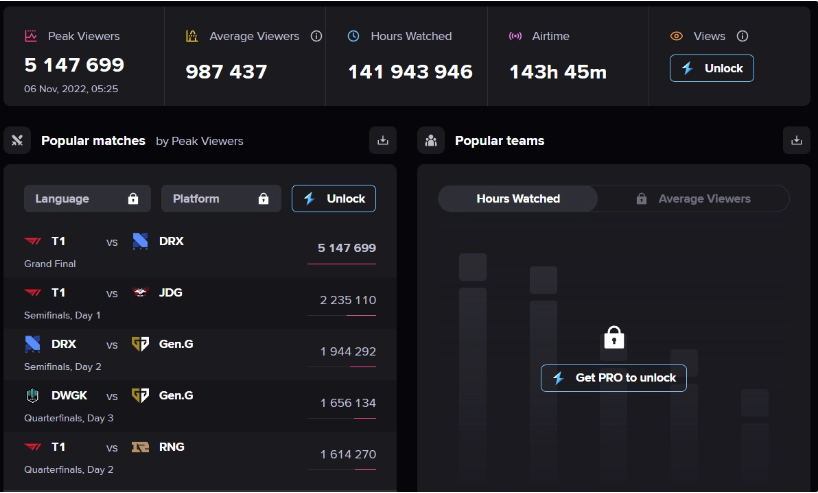Click the Views info icon
Image resolution: width=818 pixels, height=493 pixels.
tap(742, 36)
